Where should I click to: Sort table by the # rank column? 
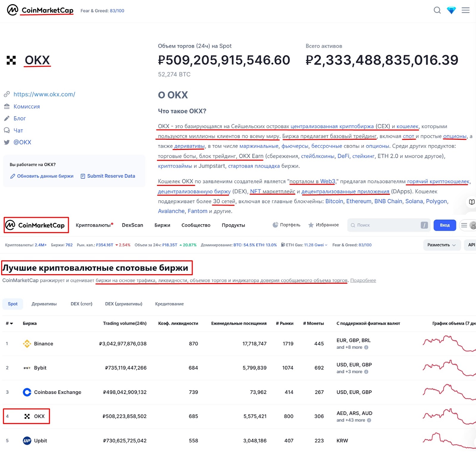coord(9,323)
